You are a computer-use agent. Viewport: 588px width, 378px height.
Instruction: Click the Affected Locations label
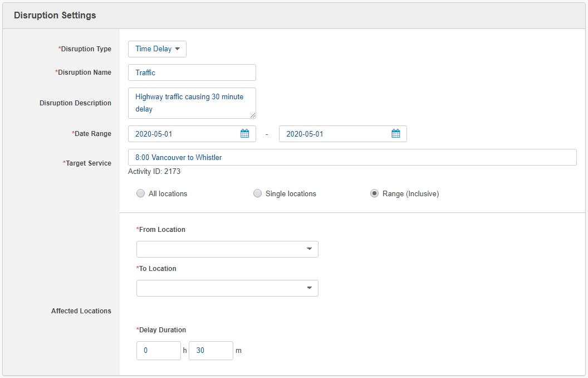pyautogui.click(x=81, y=311)
